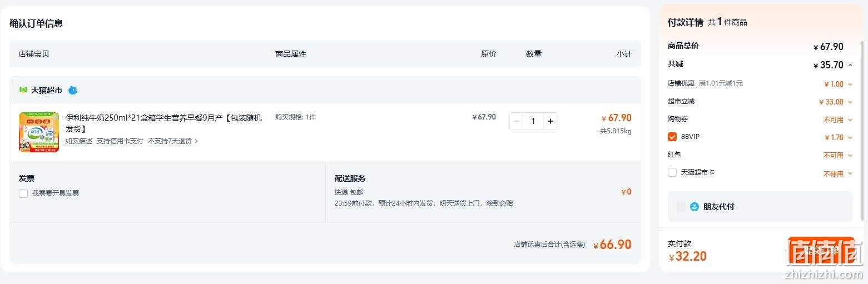
Task: Click the 共1件商品 item count text
Action: [x=727, y=22]
